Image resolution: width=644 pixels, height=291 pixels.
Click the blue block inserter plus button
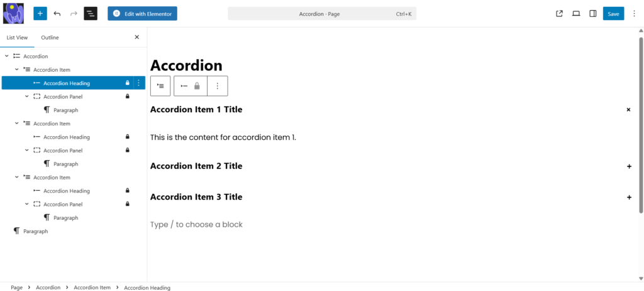tap(40, 13)
